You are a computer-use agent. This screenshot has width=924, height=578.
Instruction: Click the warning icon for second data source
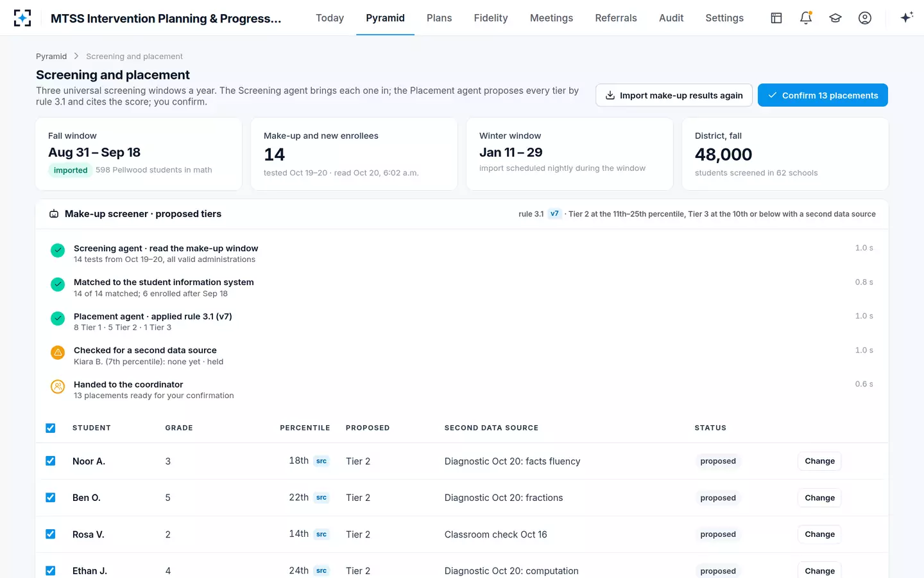pyautogui.click(x=58, y=353)
